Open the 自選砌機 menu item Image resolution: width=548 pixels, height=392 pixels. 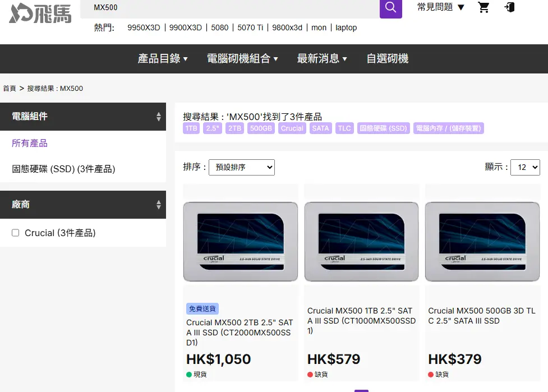(387, 58)
